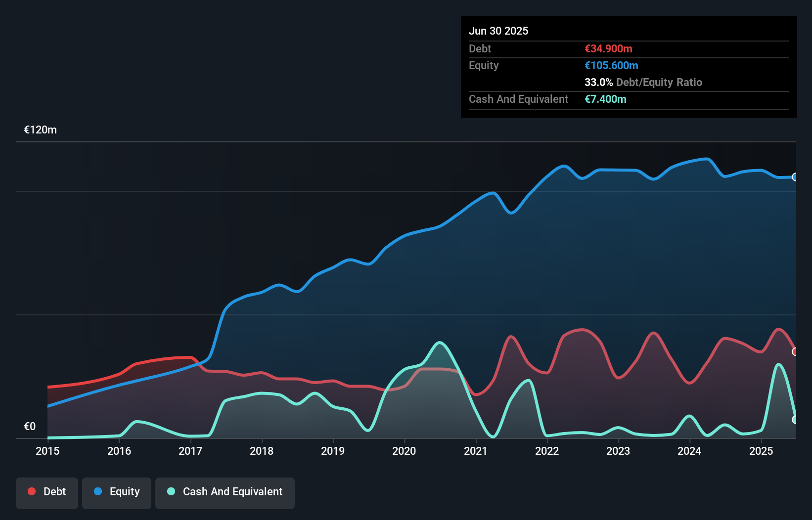Select the teal Cash endpoint marker on the chart
This screenshot has width=812, height=520.
pos(795,420)
